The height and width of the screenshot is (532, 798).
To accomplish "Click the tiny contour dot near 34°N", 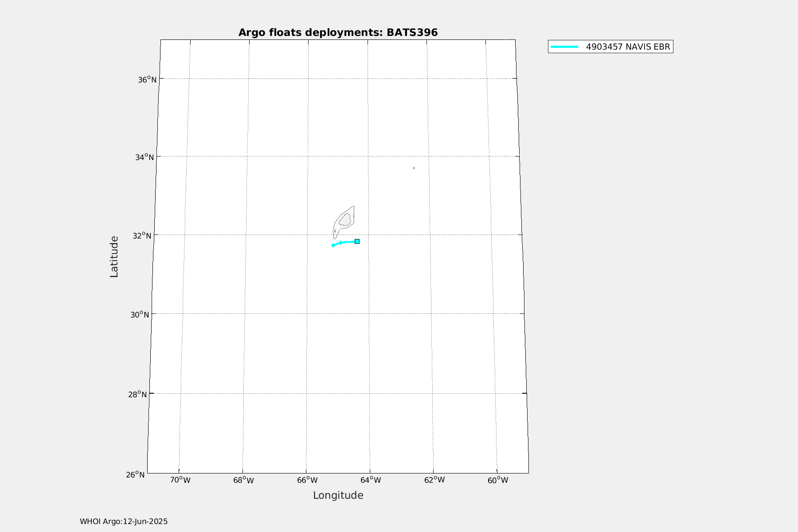I will [x=414, y=168].
